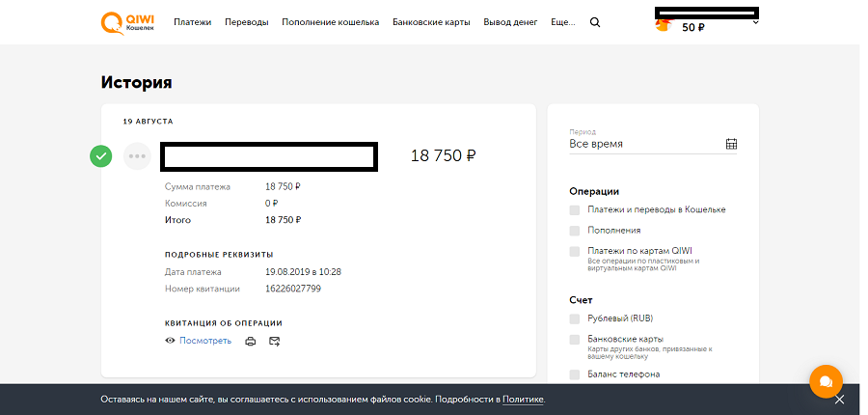Expand the Еще... menu
This screenshot has width=868, height=415.
(x=563, y=23)
